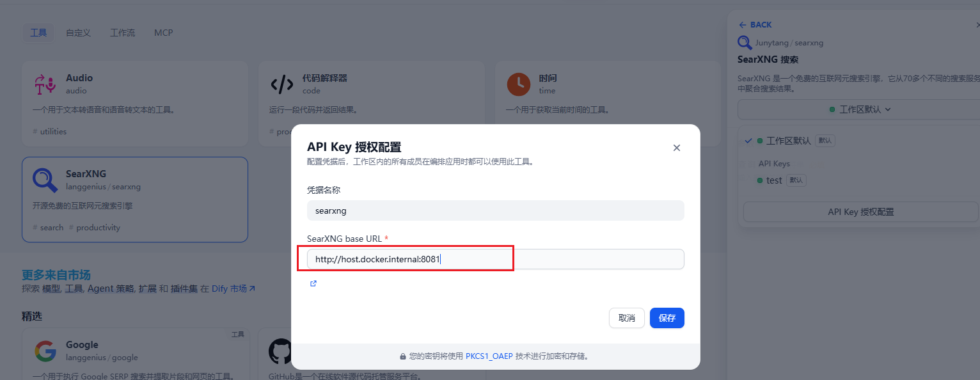The width and height of the screenshot is (980, 380).
Task: Open the API Key 授权配置 panel button
Action: coord(860,212)
